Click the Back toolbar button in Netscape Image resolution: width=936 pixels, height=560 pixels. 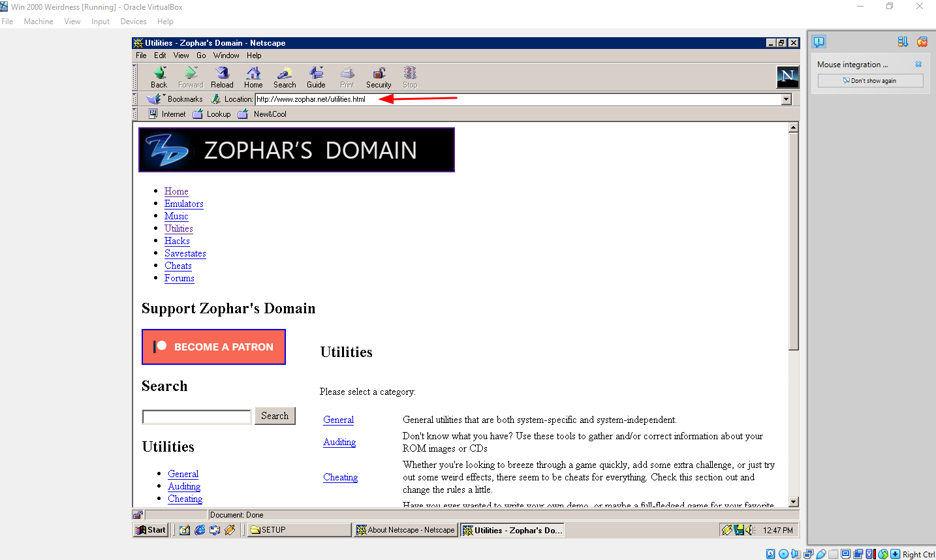pyautogui.click(x=159, y=77)
